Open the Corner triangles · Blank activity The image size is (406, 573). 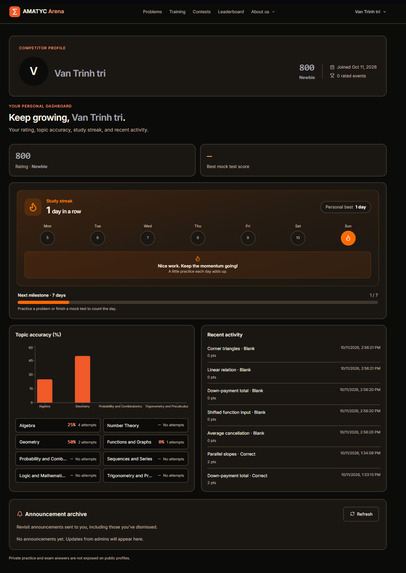click(293, 352)
